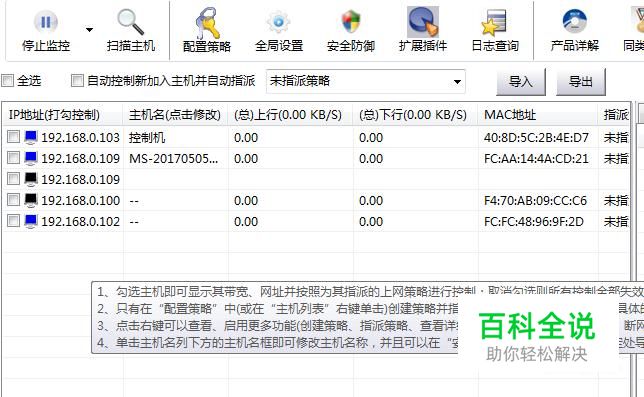Select IP address 192.168.0.100
Screen dimensions: 644x397
(80, 200)
